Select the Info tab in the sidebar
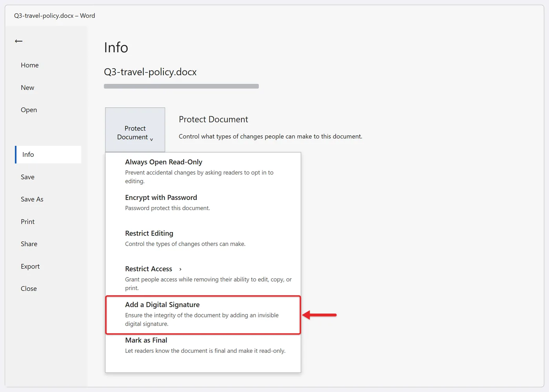The width and height of the screenshot is (549, 392). tap(48, 154)
